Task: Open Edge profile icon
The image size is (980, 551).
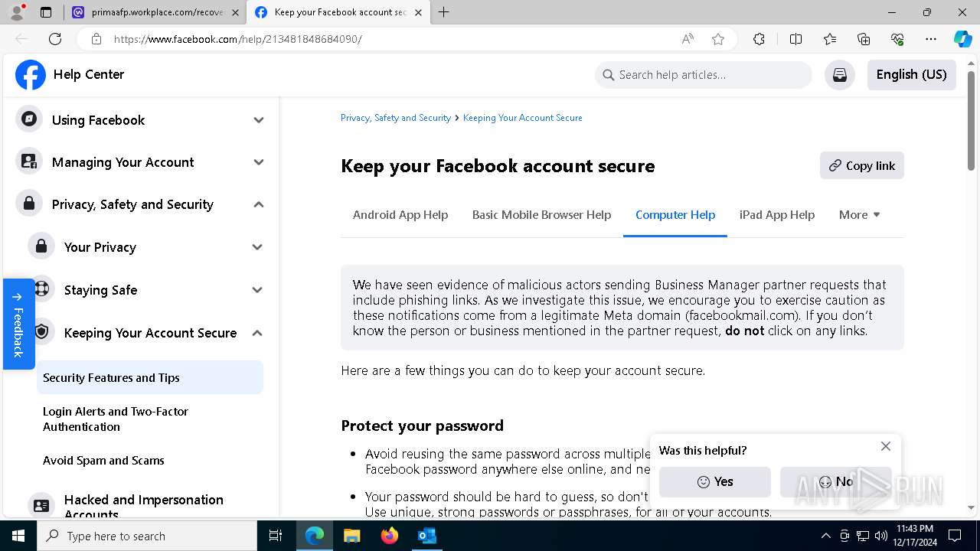Action: (16, 12)
